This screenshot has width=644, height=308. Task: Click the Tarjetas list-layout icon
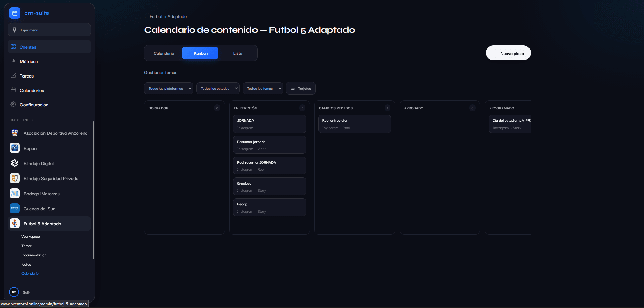(x=293, y=88)
